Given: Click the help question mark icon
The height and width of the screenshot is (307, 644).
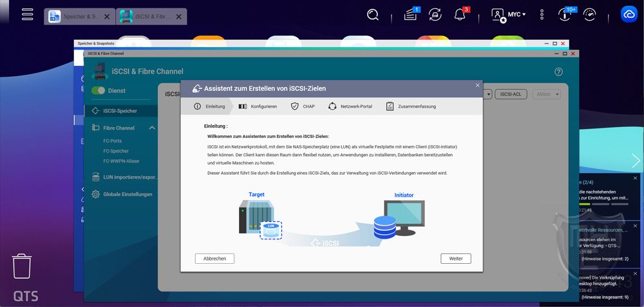Looking at the screenshot, I should [558, 72].
